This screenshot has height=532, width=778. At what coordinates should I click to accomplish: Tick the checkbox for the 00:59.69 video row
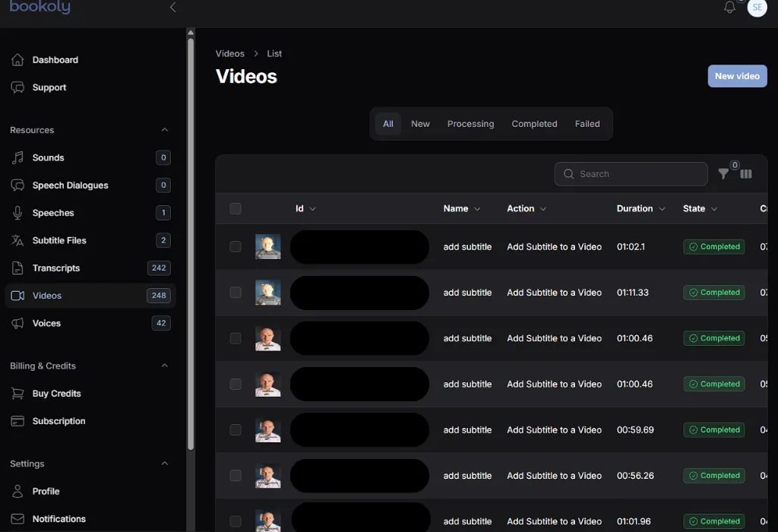(236, 430)
